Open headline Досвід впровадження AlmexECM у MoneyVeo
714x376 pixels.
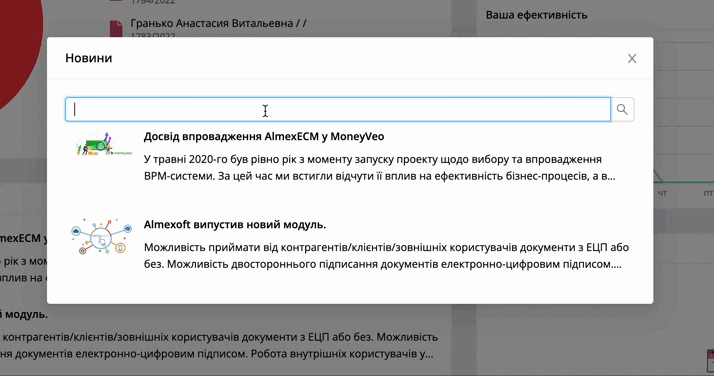pos(264,137)
